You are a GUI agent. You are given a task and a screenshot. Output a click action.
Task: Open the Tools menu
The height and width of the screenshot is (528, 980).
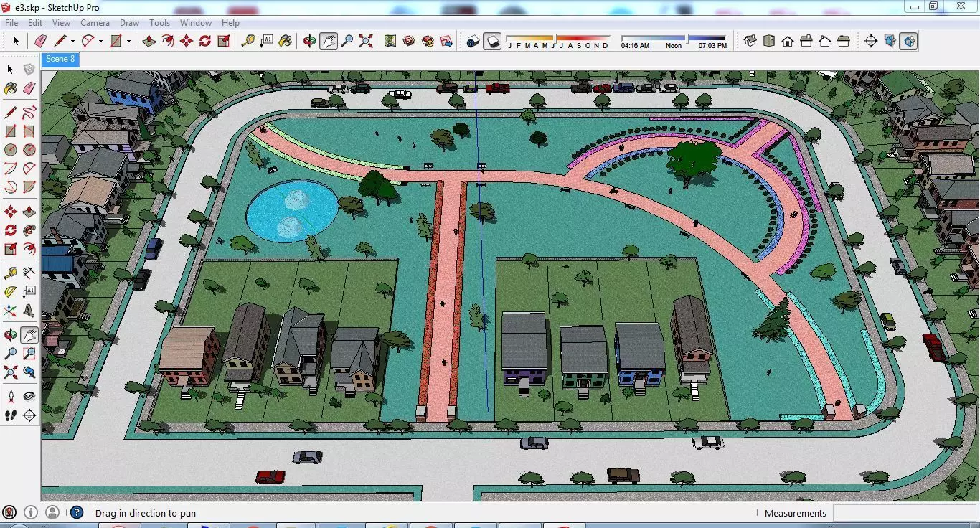tap(159, 23)
